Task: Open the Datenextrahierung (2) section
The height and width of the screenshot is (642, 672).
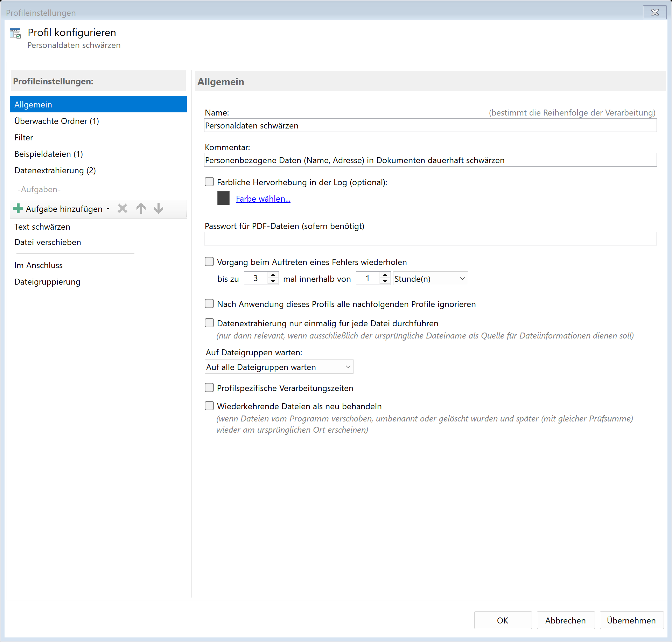Action: [55, 170]
